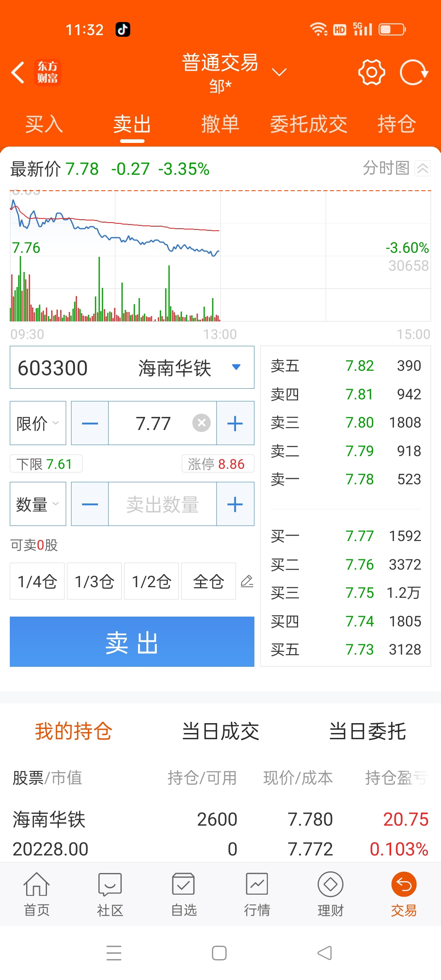Image resolution: width=441 pixels, height=980 pixels.
Task: Open the stock code dropdown arrow
Action: pyautogui.click(x=236, y=367)
